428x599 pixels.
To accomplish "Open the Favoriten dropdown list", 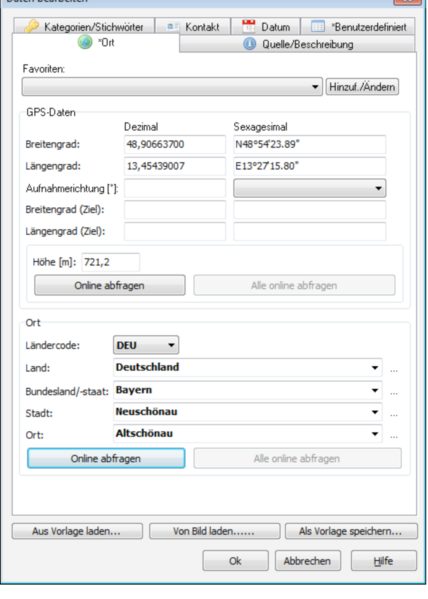I will click(172, 87).
